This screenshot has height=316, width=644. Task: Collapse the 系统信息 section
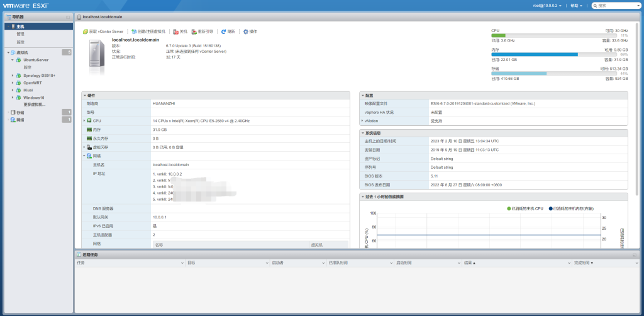pyautogui.click(x=362, y=133)
